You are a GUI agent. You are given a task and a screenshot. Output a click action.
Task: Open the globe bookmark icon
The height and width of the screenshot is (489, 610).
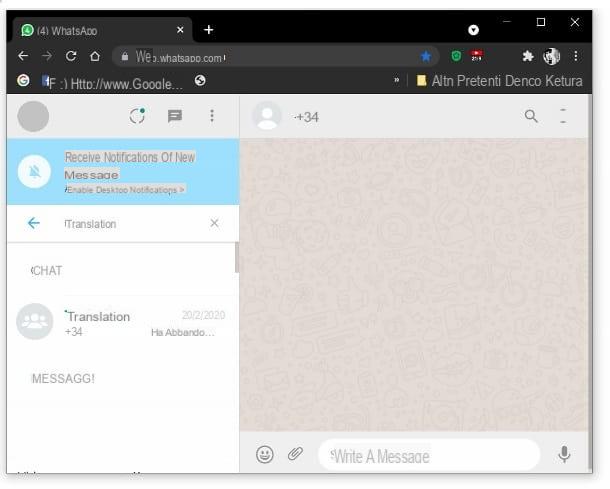pos(200,80)
